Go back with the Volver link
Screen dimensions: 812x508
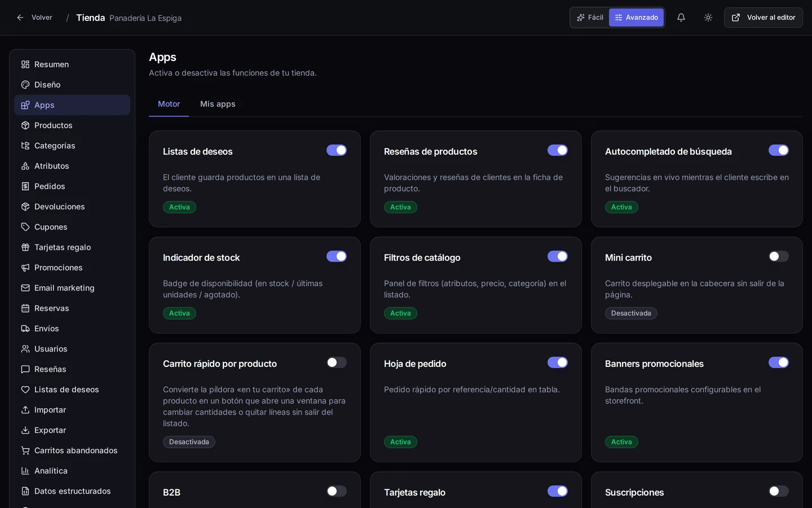(34, 17)
